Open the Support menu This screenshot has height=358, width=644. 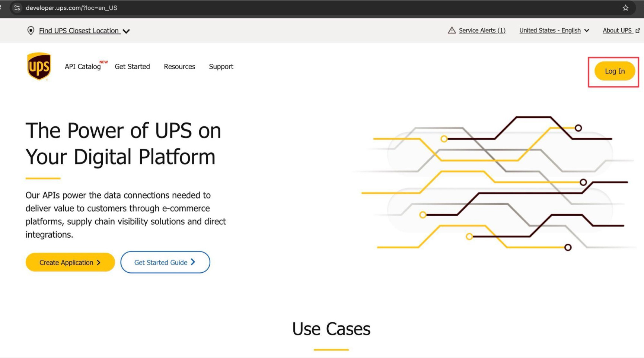(x=221, y=67)
